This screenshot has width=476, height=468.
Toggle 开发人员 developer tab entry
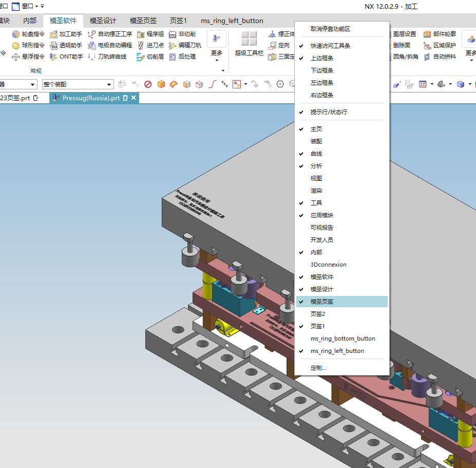[x=342, y=240]
